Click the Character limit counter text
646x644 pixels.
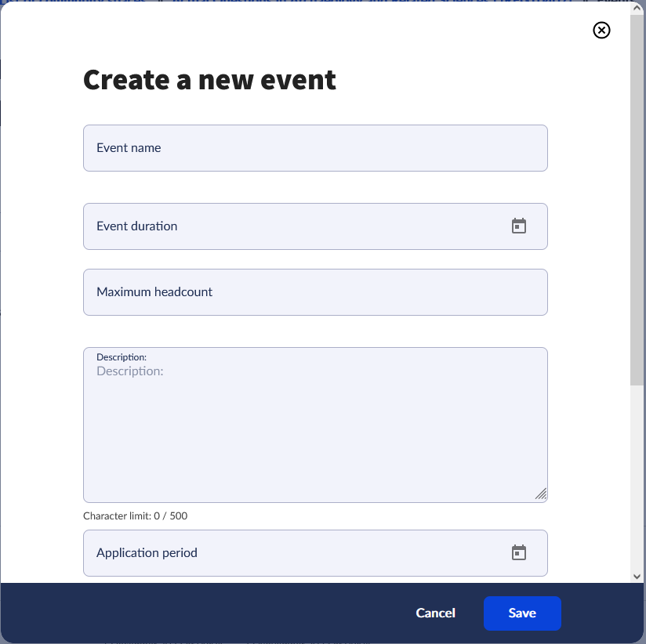click(x=135, y=516)
